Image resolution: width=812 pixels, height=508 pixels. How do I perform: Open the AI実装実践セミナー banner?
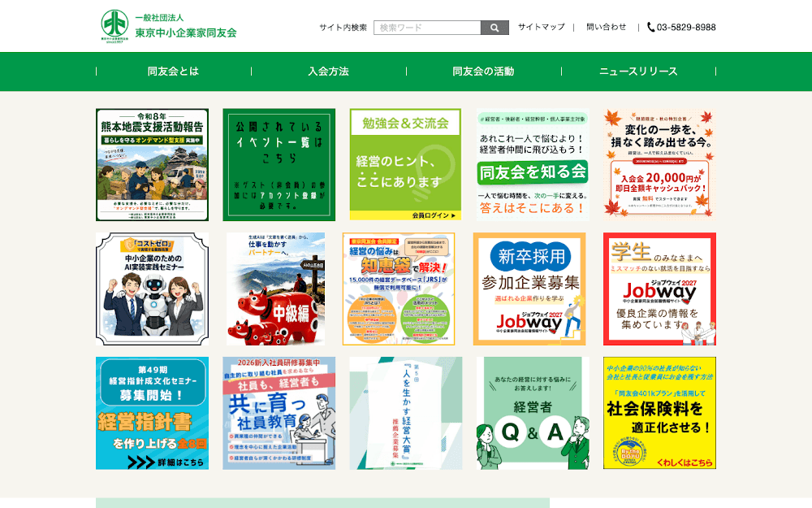(x=153, y=289)
